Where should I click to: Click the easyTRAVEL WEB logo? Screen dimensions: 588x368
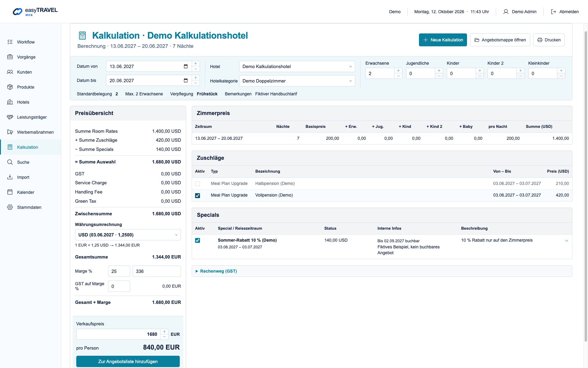35,12
